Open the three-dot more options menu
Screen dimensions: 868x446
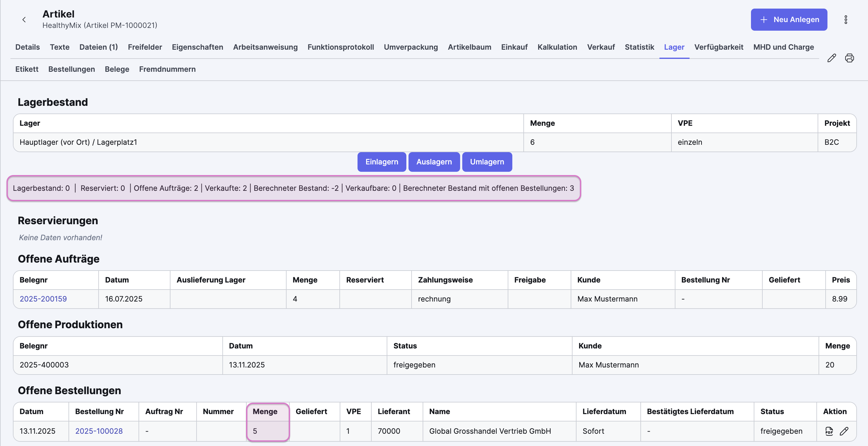[845, 20]
